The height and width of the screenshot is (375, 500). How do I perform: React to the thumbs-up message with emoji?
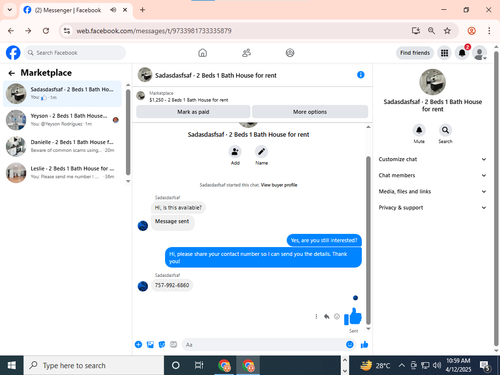tap(337, 316)
